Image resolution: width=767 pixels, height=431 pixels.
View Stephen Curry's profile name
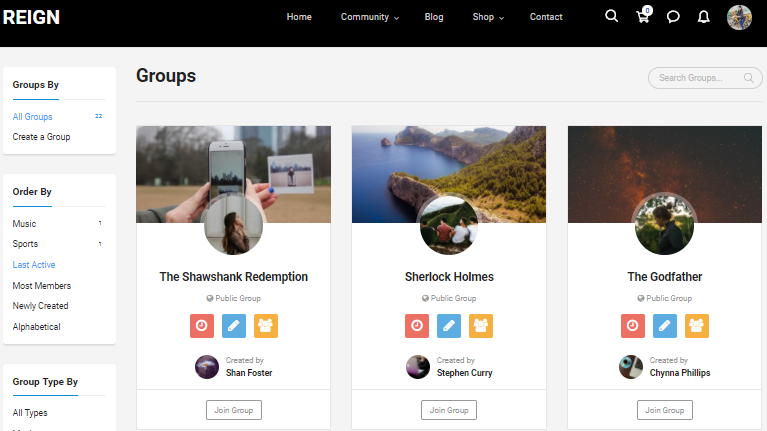pyautogui.click(x=465, y=373)
